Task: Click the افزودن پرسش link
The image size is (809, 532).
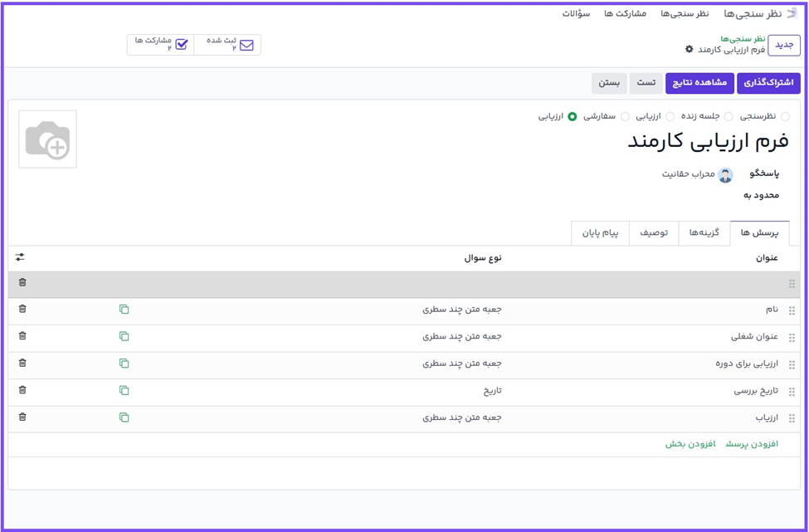Action: click(x=752, y=444)
